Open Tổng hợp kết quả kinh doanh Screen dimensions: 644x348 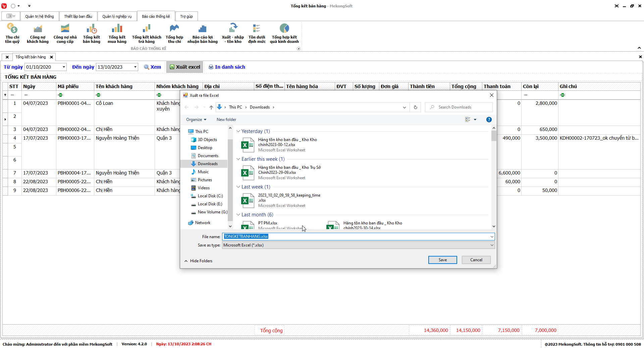(284, 33)
